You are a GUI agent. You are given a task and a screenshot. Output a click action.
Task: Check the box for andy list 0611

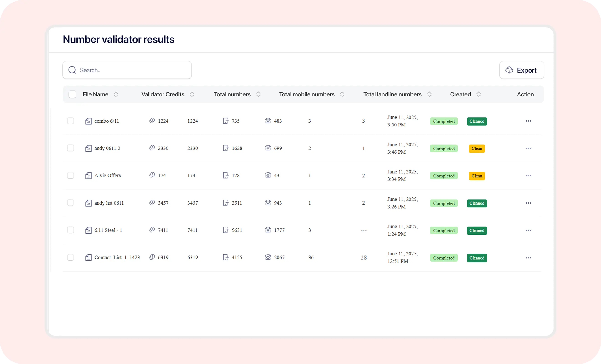click(71, 203)
